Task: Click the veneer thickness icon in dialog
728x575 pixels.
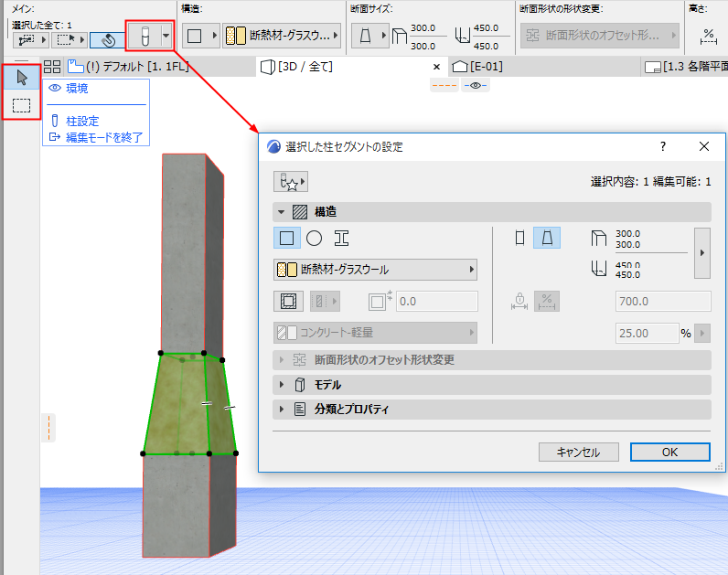Action: (380, 301)
